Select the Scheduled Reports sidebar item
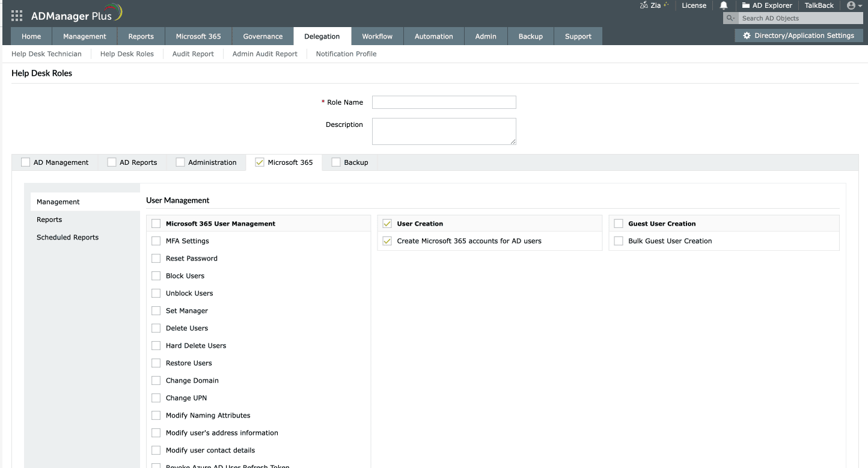Screen dimensions: 868x468 67,237
